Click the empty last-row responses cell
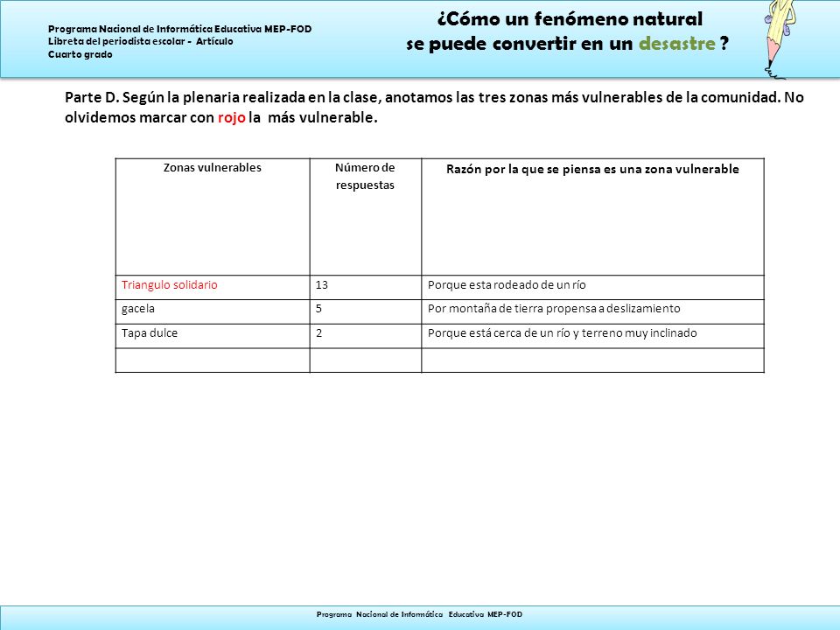 [366, 360]
